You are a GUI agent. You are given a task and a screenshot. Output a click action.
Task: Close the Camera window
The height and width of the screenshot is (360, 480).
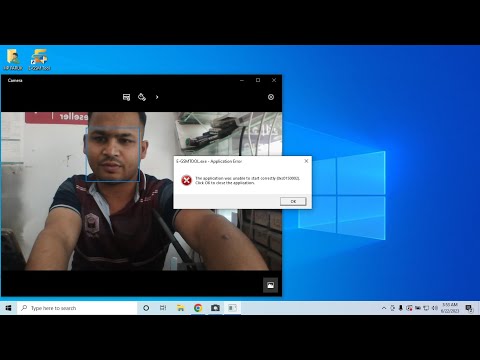[274, 80]
